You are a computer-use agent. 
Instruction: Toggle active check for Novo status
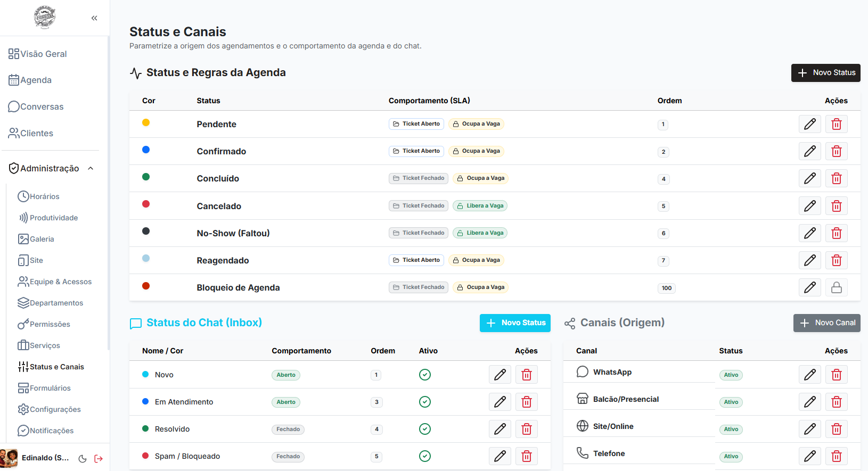tap(425, 375)
